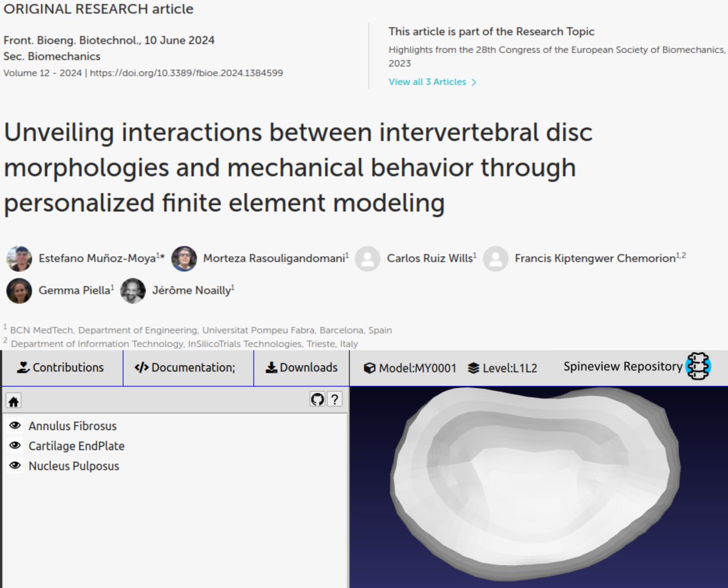
Task: Click the Contributions hand icon
Action: (22, 367)
